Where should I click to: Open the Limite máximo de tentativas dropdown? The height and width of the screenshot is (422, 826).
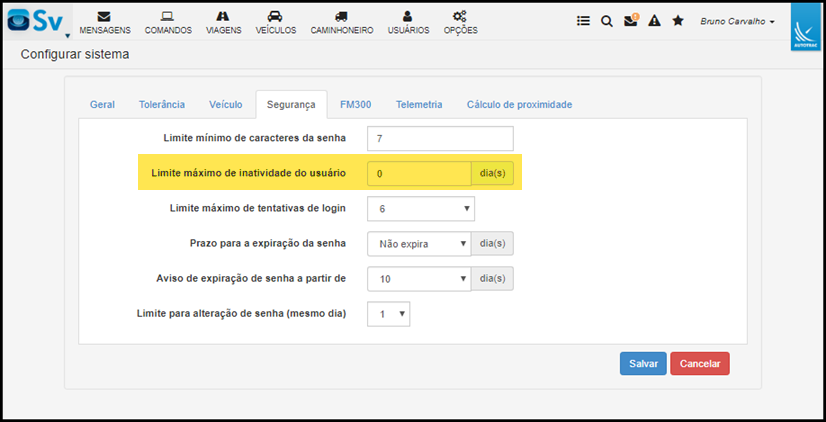(x=421, y=209)
